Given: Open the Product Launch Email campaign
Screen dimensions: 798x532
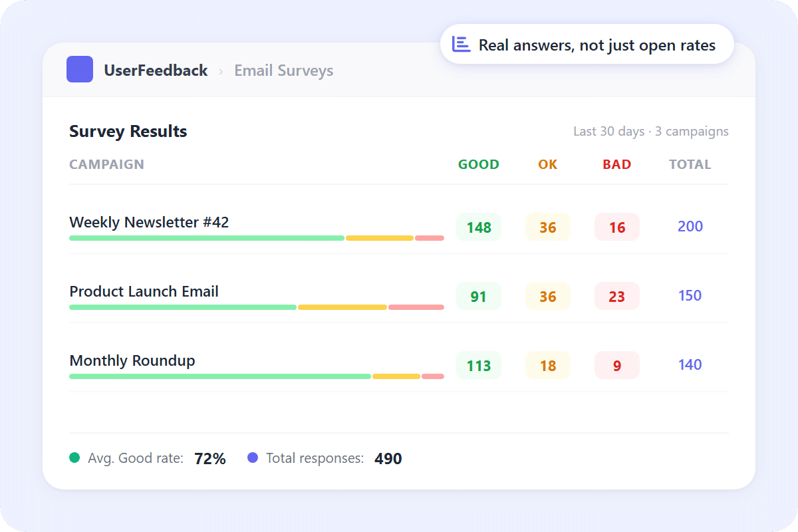Looking at the screenshot, I should click(x=144, y=291).
